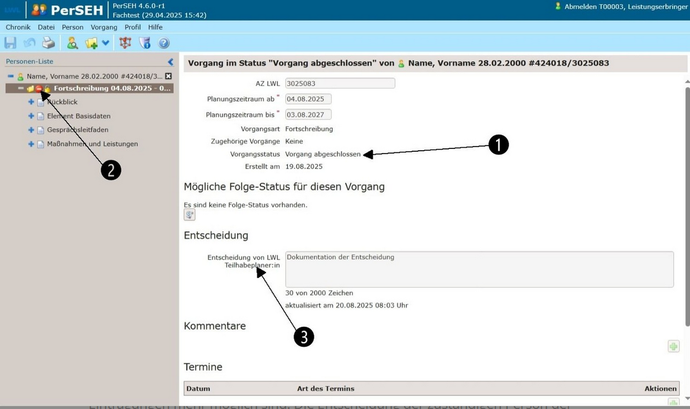This screenshot has width=690, height=409.
Task: Click the Print icon in toolbar
Action: click(x=48, y=43)
